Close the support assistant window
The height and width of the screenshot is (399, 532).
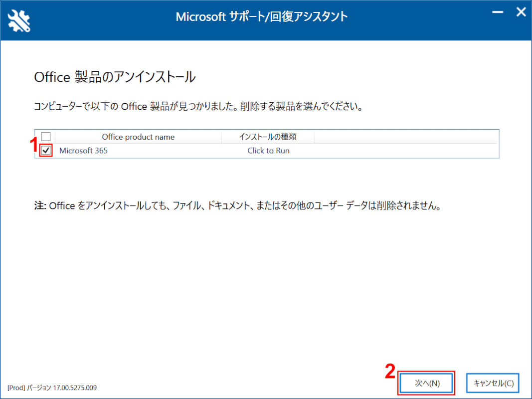pos(521,12)
